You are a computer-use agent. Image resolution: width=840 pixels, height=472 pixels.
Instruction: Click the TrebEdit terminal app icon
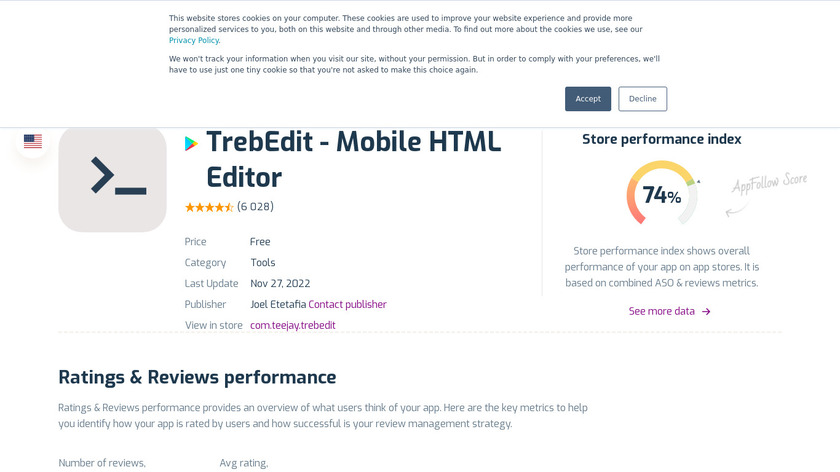[112, 179]
